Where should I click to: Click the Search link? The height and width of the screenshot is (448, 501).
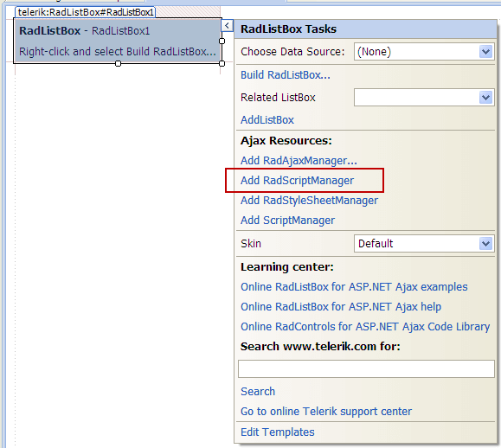coord(258,391)
